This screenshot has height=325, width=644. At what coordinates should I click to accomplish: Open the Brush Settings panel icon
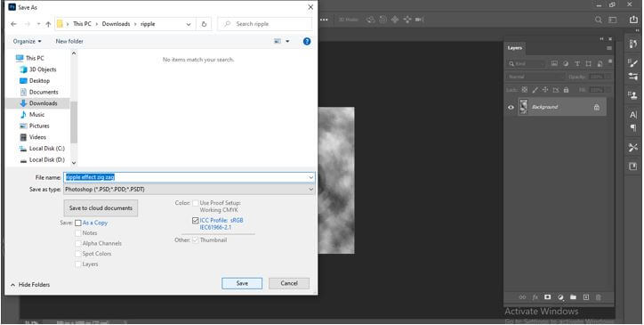pyautogui.click(x=633, y=63)
